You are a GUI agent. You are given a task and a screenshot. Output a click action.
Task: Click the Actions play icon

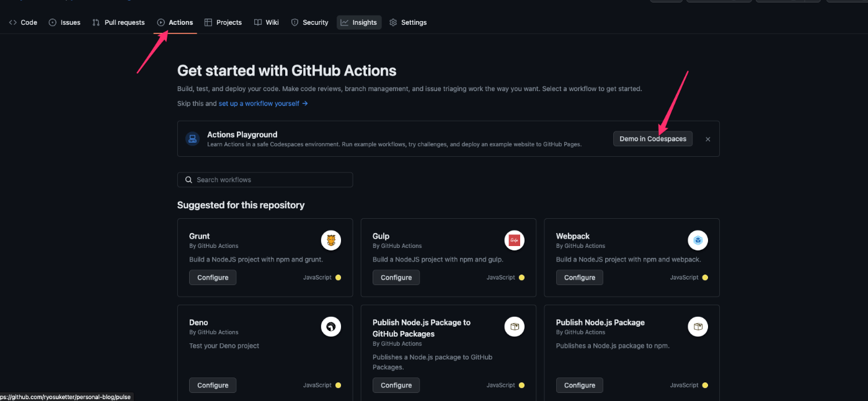[x=161, y=22]
